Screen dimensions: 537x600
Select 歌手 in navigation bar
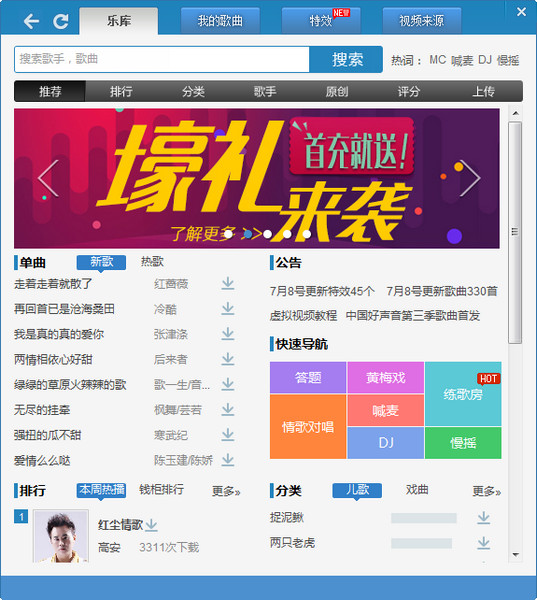pos(265,91)
